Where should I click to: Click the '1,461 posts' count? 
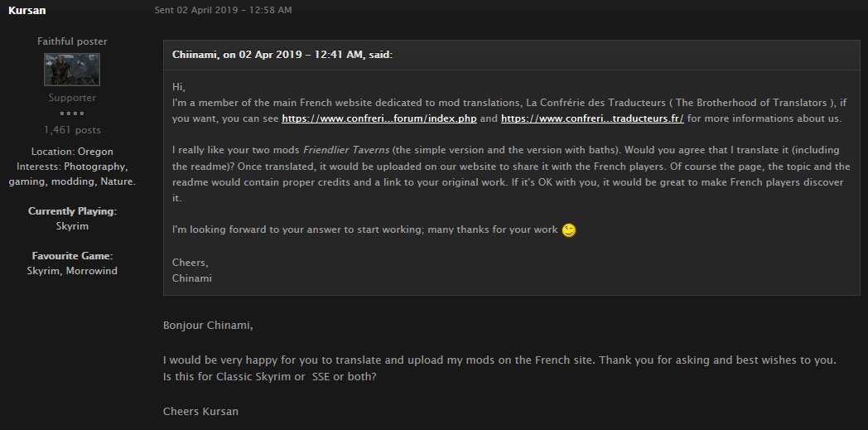tap(73, 130)
